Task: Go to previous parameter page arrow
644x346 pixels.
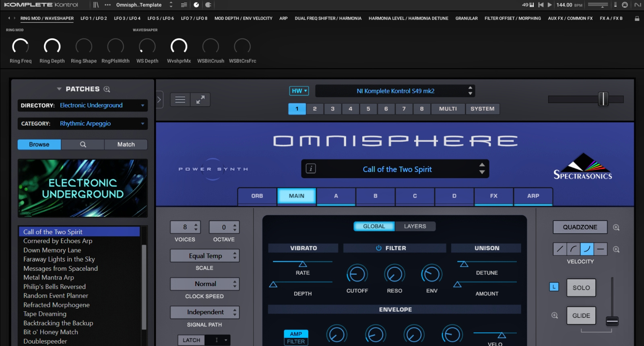Action: (x=9, y=18)
